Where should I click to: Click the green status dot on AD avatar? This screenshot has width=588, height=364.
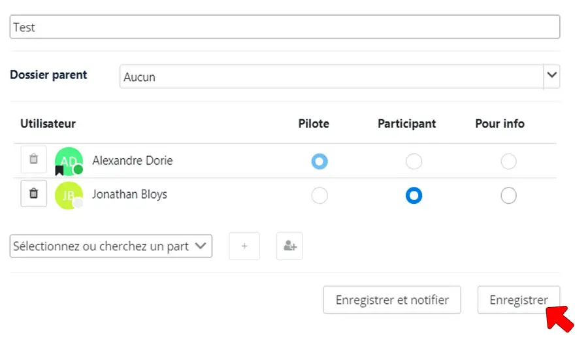(78, 170)
